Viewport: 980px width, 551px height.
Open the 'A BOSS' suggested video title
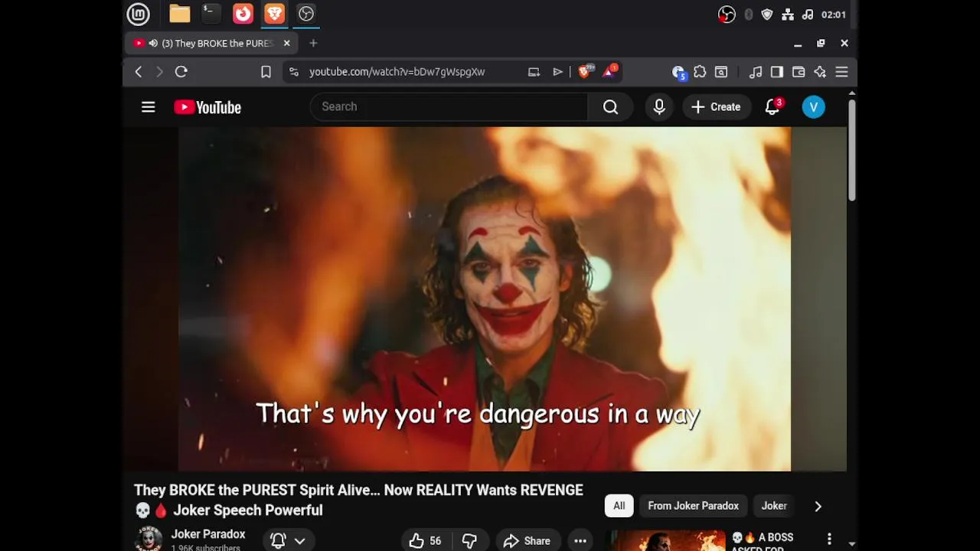(763, 542)
